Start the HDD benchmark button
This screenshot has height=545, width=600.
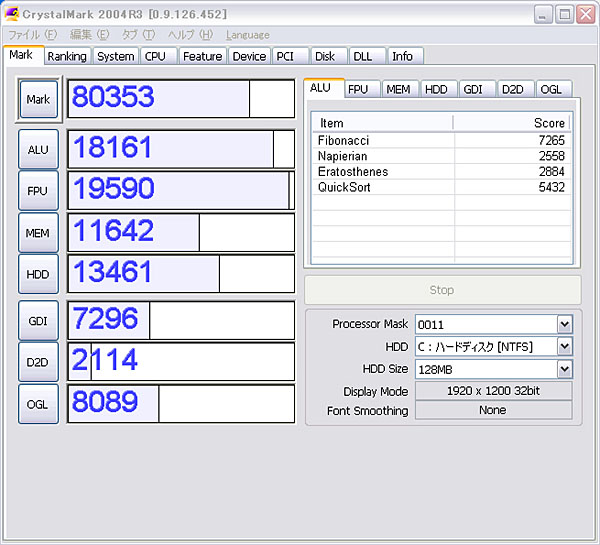[x=38, y=274]
